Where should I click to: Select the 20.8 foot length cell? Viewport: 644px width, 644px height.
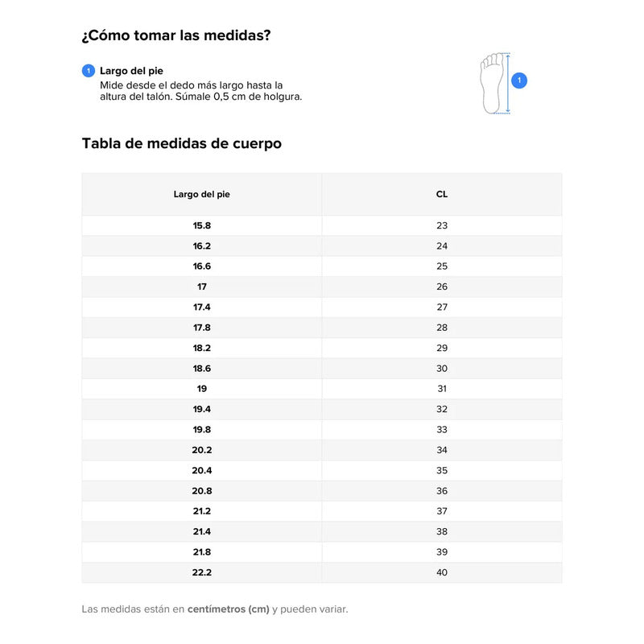point(202,491)
